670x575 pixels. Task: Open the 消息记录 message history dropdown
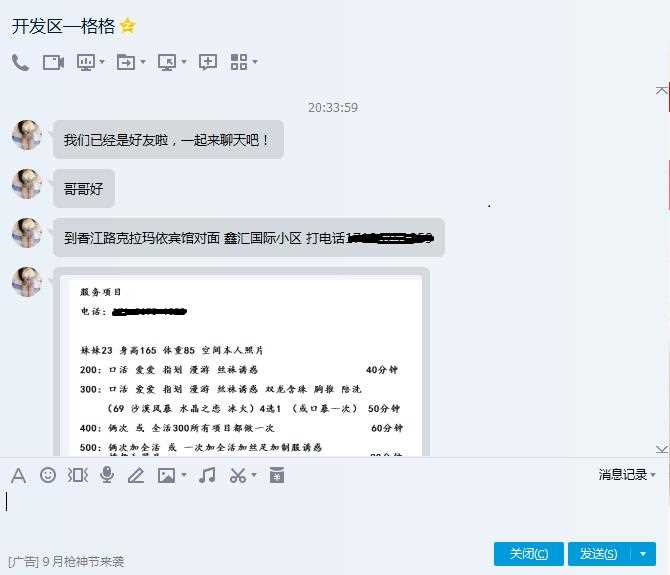(627, 474)
